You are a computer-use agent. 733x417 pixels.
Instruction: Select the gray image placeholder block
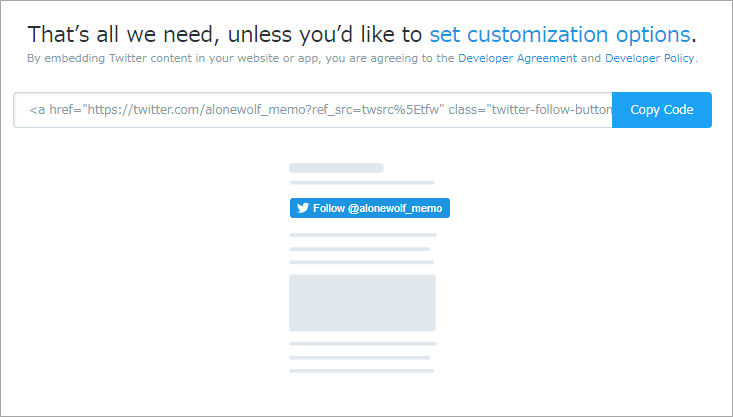coord(362,303)
